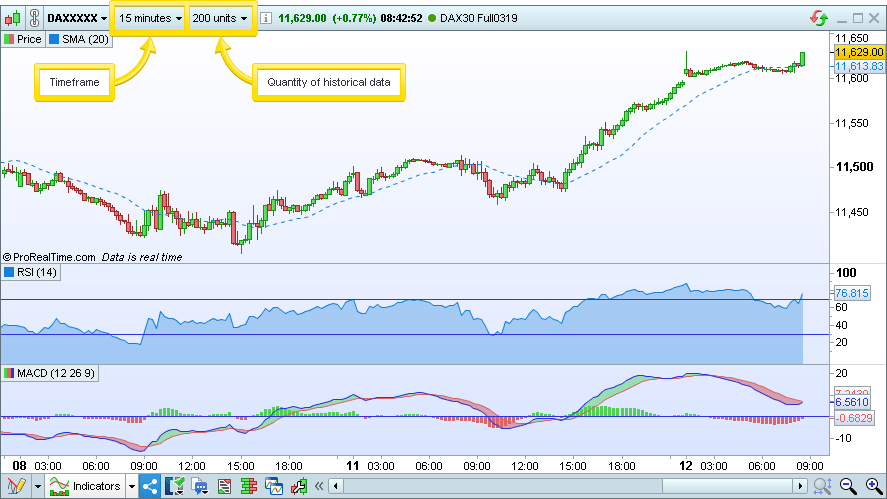Image resolution: width=887 pixels, height=499 pixels.
Task: Click the RSI (14) indicator label
Action: coord(31,272)
